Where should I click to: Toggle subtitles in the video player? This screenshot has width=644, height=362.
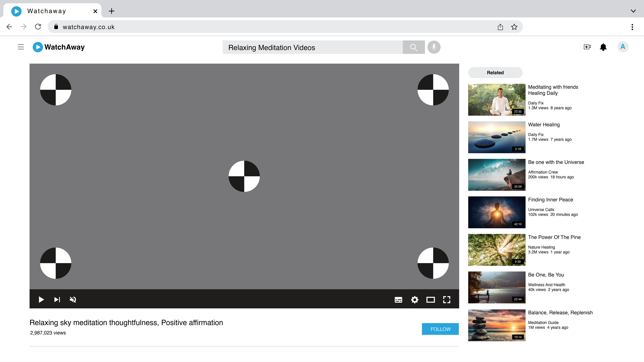[x=398, y=299]
